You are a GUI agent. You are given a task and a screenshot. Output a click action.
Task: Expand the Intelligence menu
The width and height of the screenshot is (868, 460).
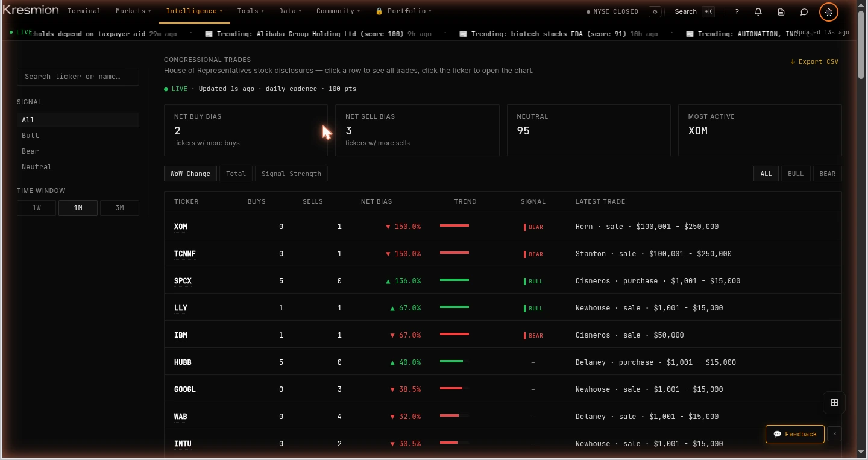click(x=194, y=11)
